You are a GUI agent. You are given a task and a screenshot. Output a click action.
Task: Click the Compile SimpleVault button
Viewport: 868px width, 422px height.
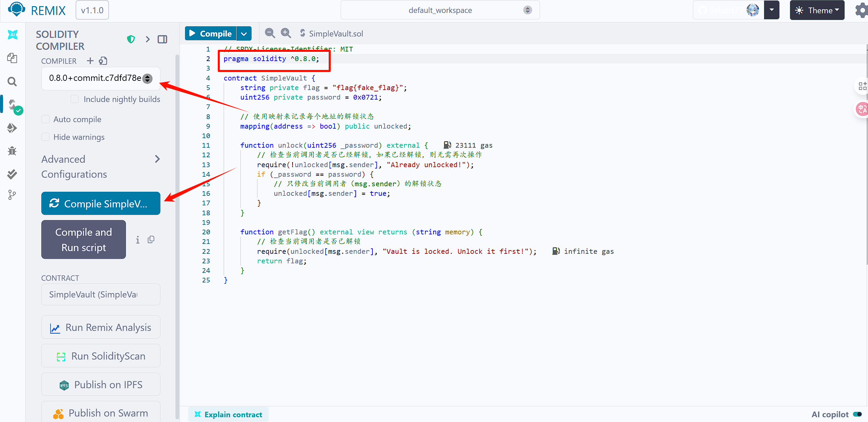coord(100,203)
